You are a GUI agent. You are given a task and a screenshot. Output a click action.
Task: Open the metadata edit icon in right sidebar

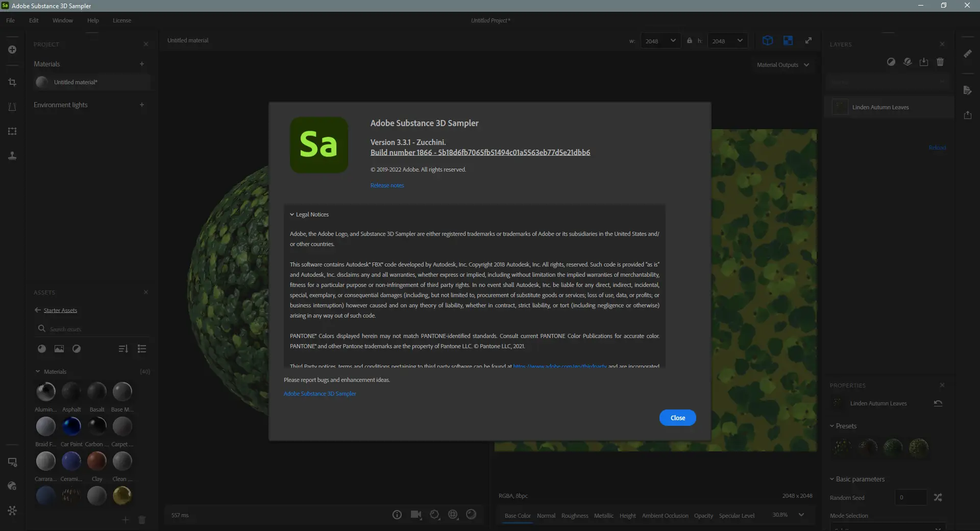968,90
